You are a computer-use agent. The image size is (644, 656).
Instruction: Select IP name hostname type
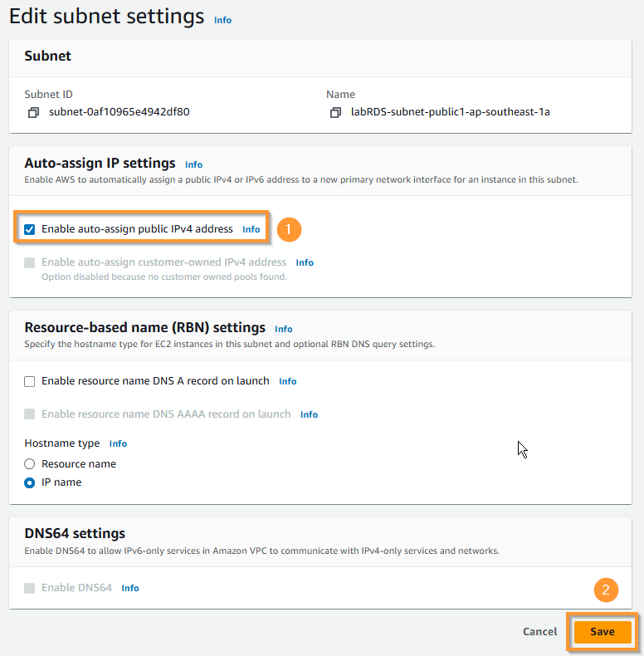point(30,482)
